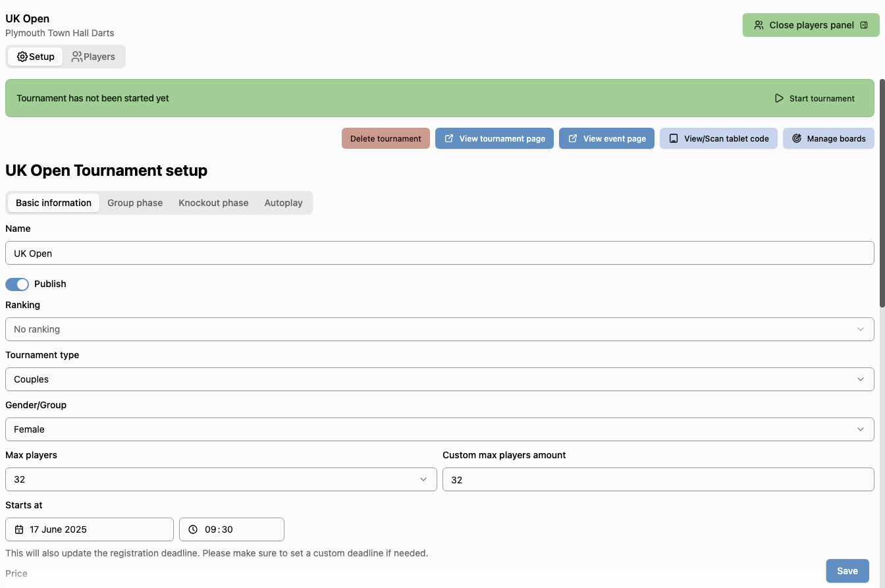
Task: Click the people icon in Players tab
Action: [x=77, y=57]
